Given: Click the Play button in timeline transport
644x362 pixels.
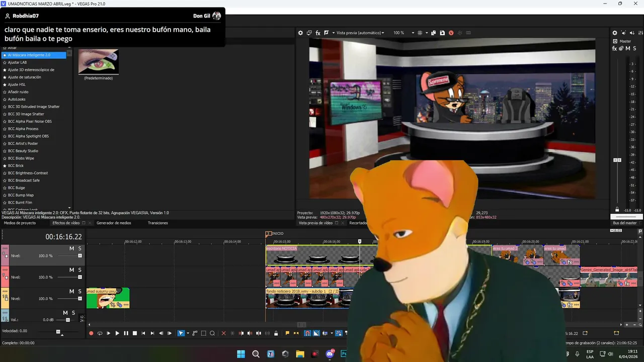Looking at the screenshot, I should (117, 333).
